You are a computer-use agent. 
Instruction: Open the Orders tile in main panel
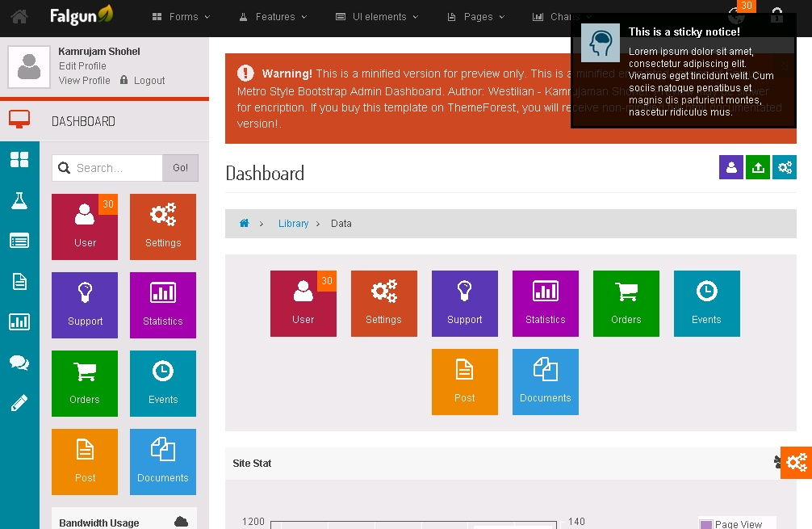coord(626,303)
